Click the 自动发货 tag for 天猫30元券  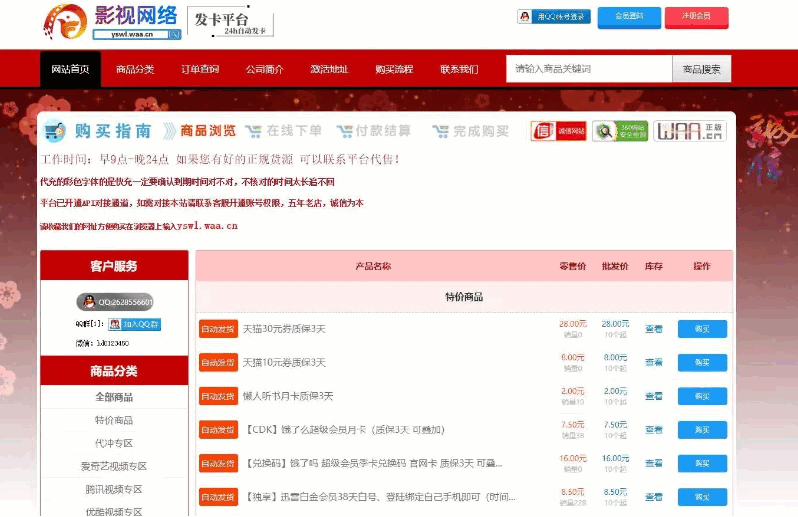(x=218, y=329)
